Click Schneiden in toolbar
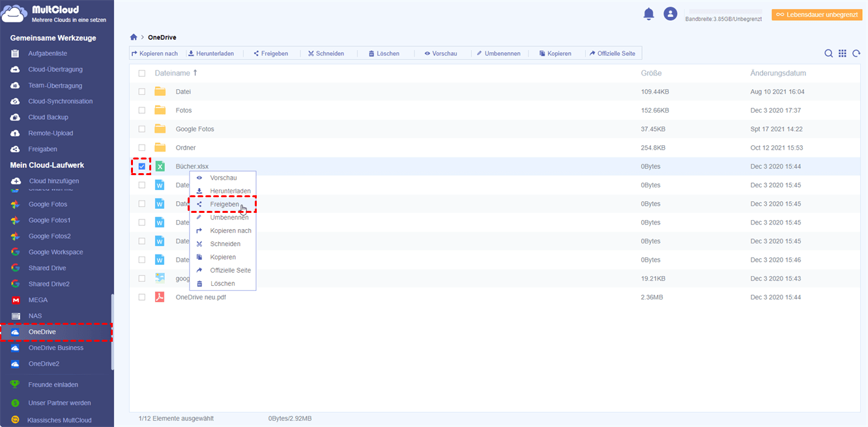 [326, 53]
